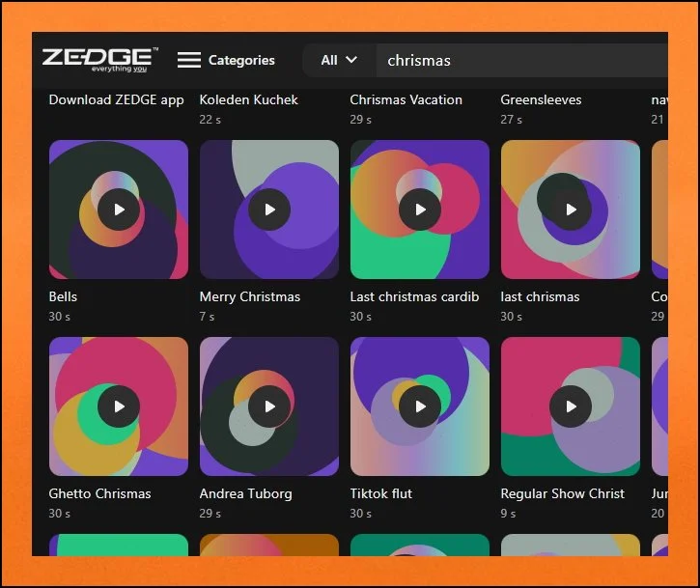Play Last christmas cardib ringtone
The height and width of the screenshot is (588, 700).
[420, 210]
